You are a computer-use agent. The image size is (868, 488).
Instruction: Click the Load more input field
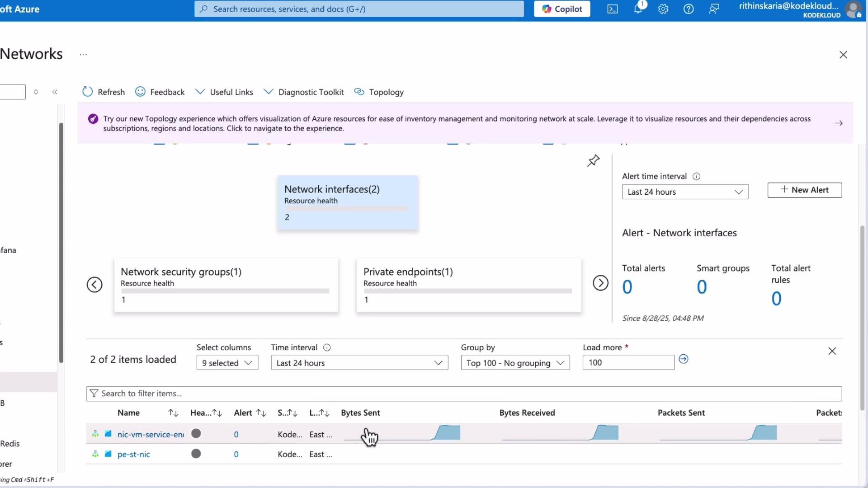(628, 363)
